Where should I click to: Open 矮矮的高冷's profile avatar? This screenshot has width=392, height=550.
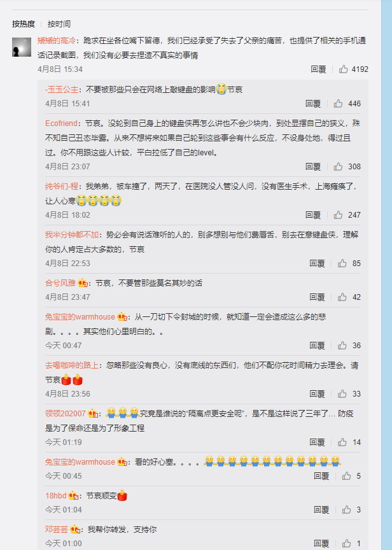(x=22, y=47)
